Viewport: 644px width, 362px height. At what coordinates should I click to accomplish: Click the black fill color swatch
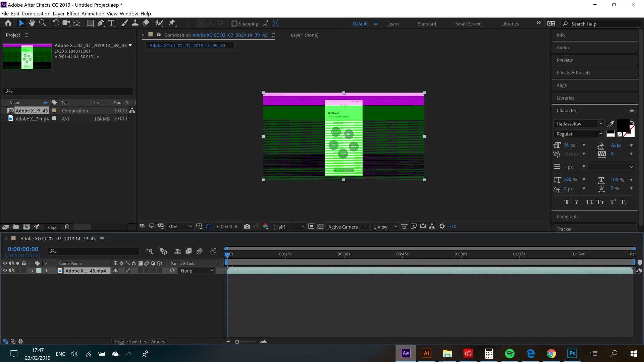[623, 125]
